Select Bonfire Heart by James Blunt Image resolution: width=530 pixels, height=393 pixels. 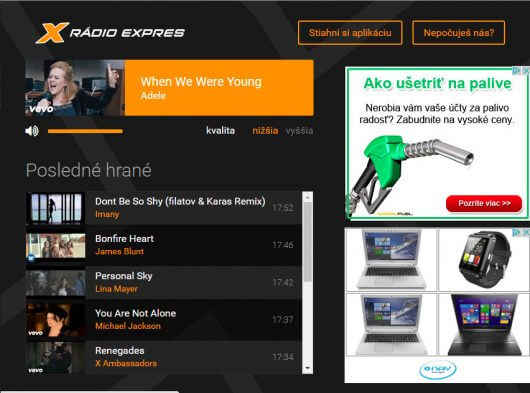(x=164, y=245)
